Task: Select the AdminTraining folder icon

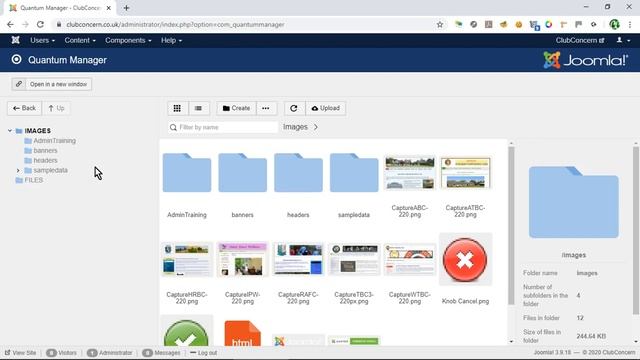Action: coord(187,173)
